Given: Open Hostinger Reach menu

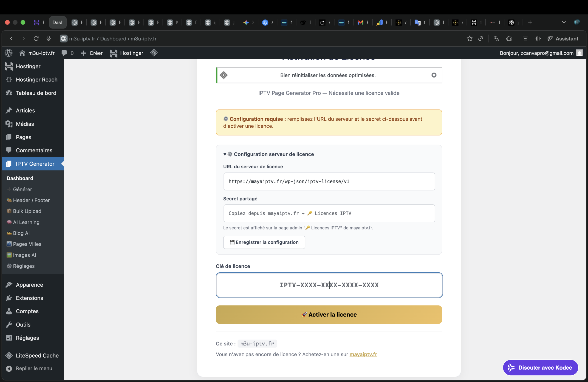Looking at the screenshot, I should point(33,79).
